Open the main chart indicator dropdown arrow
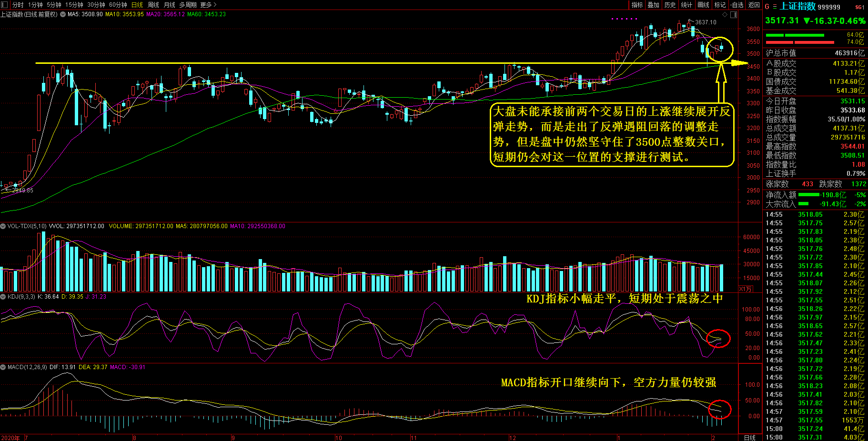The height and width of the screenshot is (441, 868). coord(62,14)
